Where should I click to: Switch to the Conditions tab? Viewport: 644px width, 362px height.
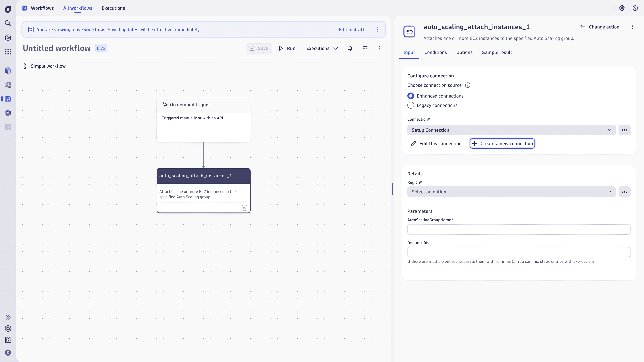click(435, 52)
